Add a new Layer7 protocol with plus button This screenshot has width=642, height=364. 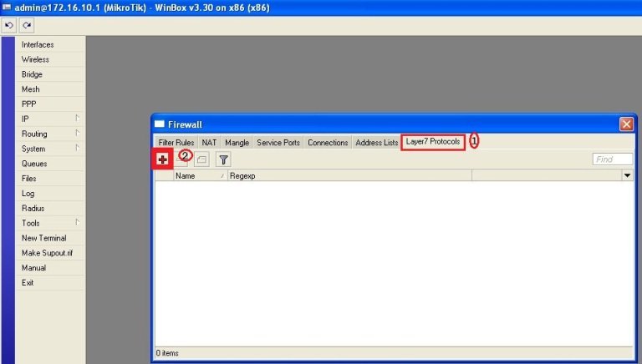point(162,159)
